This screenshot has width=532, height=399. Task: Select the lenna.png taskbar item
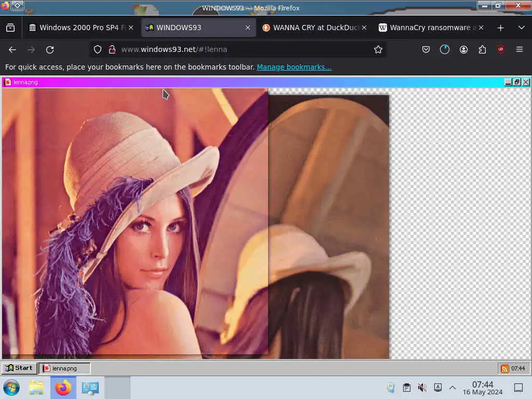pyautogui.click(x=64, y=368)
